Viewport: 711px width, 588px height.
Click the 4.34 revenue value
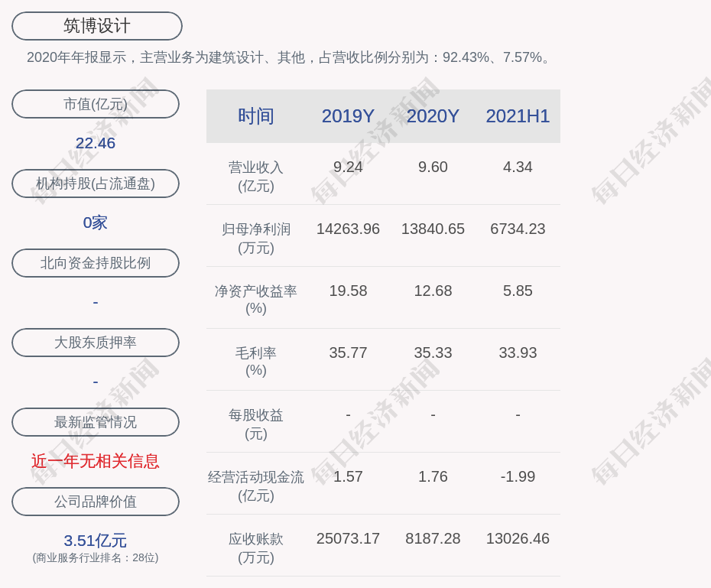pos(518,167)
